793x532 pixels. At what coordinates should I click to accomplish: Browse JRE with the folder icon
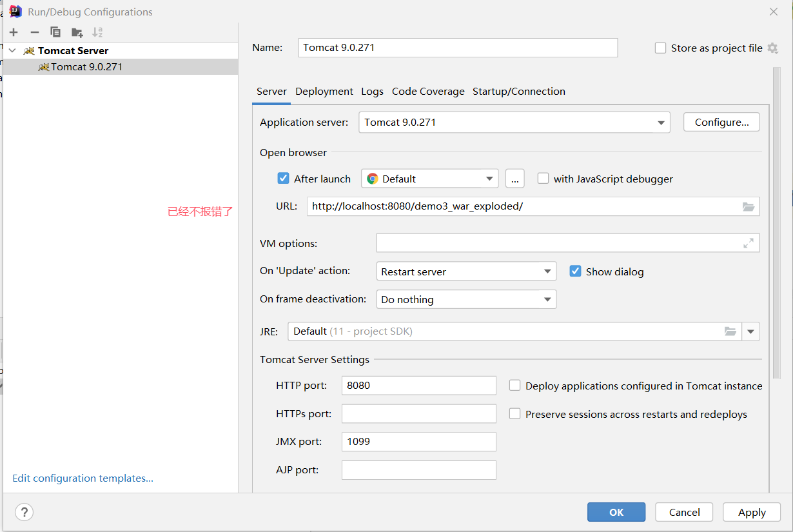click(730, 331)
